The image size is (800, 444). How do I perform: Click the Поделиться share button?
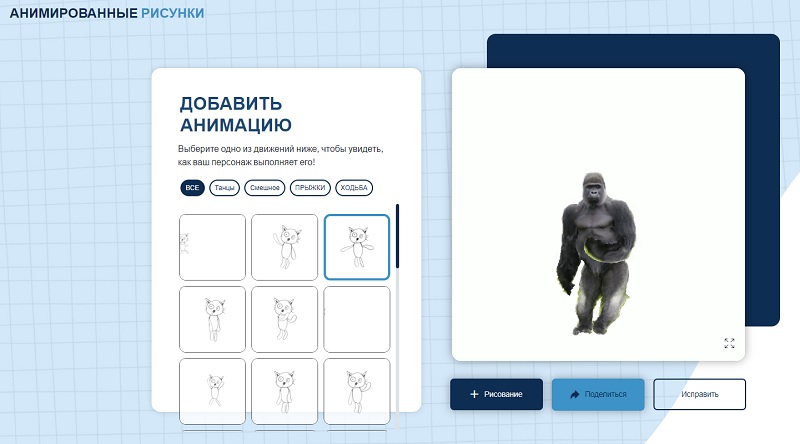(x=598, y=394)
